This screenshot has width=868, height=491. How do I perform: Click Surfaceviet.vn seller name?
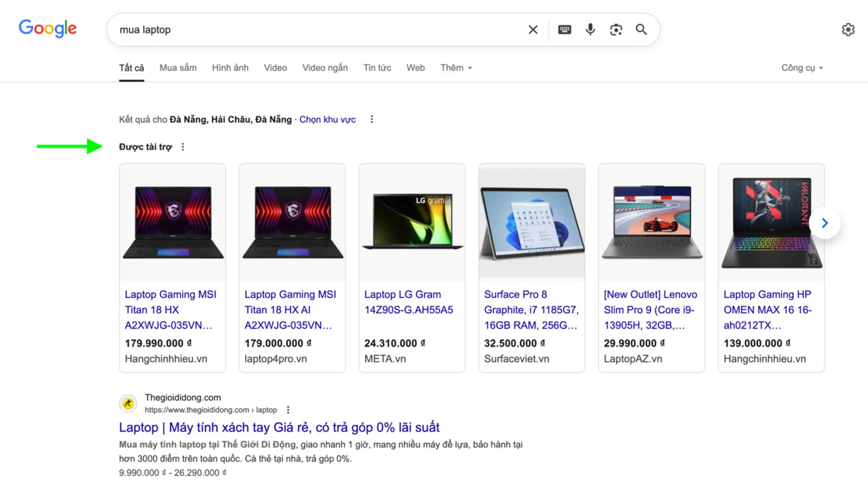(x=516, y=359)
